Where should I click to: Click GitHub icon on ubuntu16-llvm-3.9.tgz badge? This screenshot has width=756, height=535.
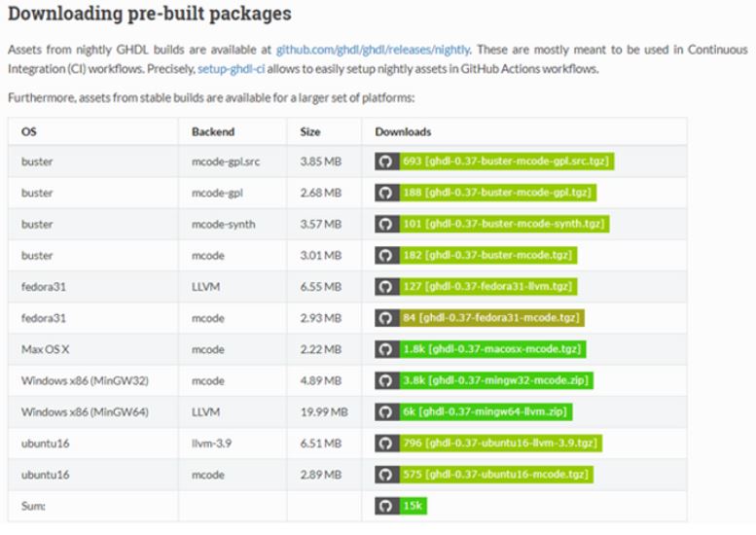(386, 444)
